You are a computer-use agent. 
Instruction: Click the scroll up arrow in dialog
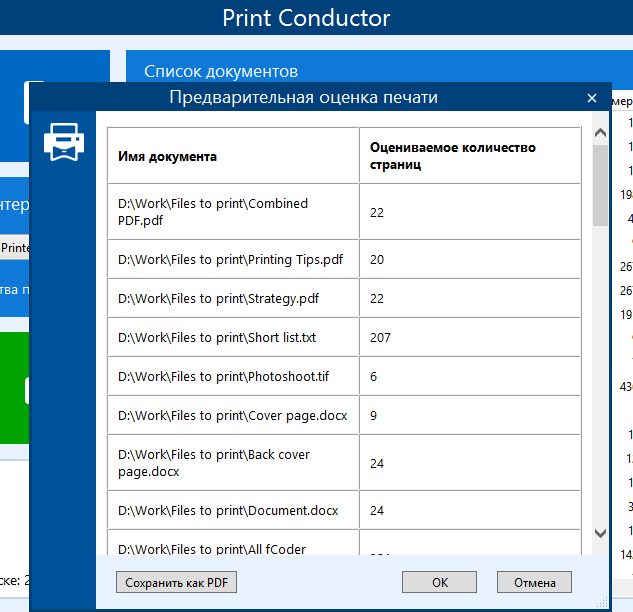(x=600, y=133)
